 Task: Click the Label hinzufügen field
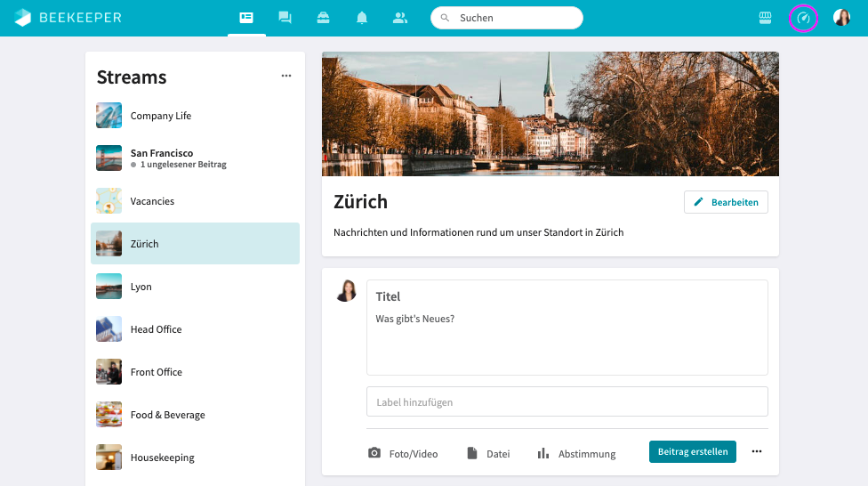(x=567, y=401)
